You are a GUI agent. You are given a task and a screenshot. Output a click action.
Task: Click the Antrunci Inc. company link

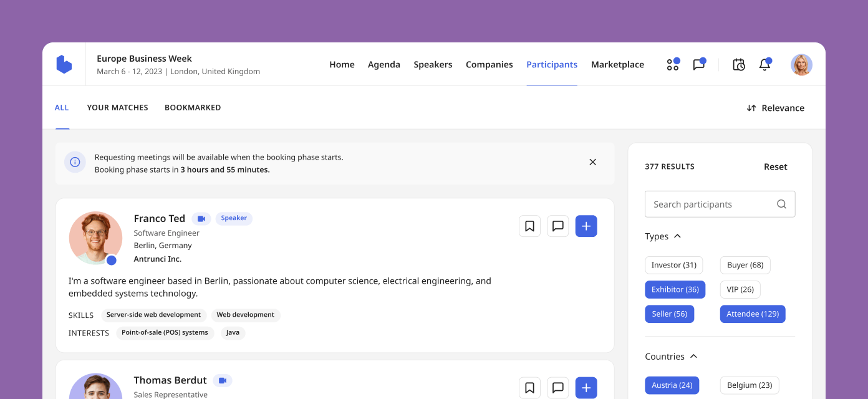158,259
